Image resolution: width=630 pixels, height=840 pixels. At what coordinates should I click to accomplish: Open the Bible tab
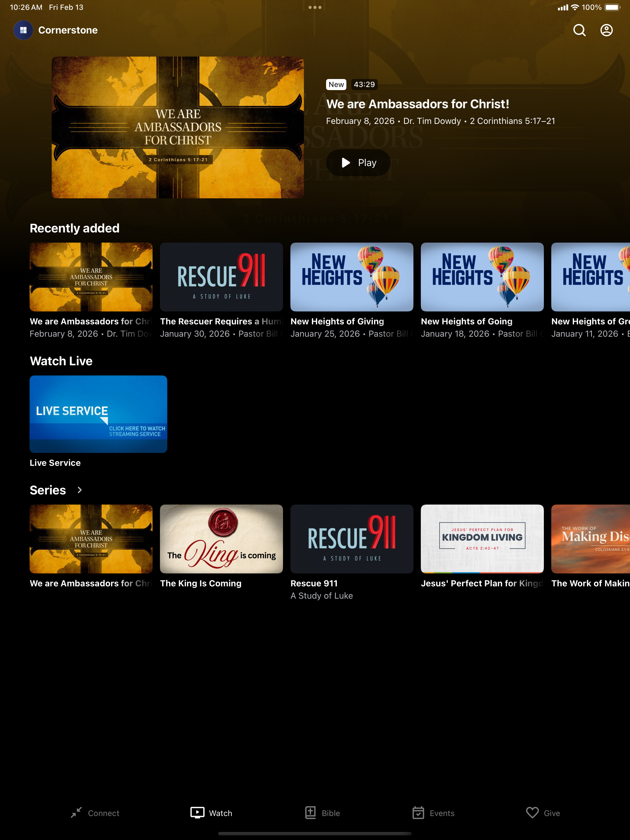tap(322, 813)
